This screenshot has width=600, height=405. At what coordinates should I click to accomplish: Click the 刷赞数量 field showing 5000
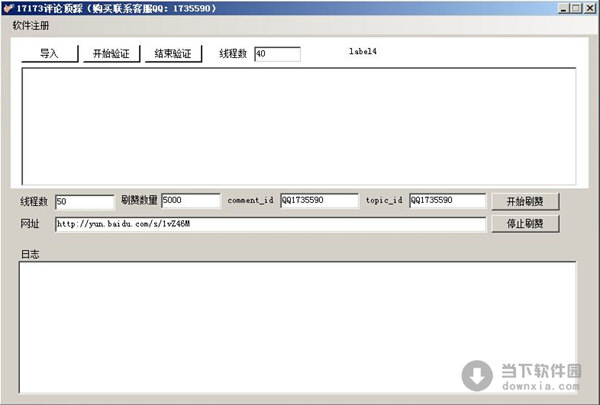191,200
